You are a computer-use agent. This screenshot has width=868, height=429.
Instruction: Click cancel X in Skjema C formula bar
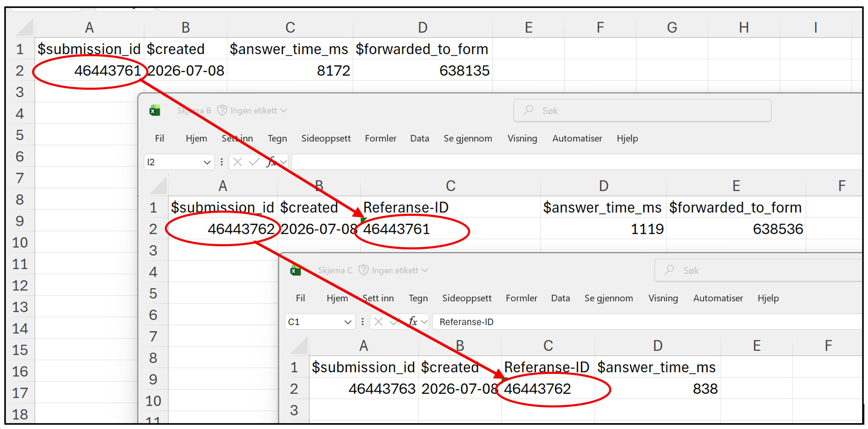tap(378, 321)
